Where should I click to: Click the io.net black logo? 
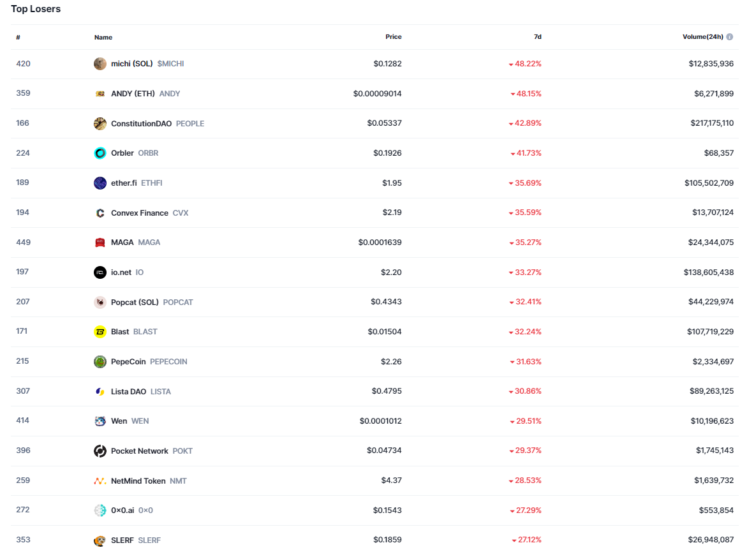click(x=100, y=272)
